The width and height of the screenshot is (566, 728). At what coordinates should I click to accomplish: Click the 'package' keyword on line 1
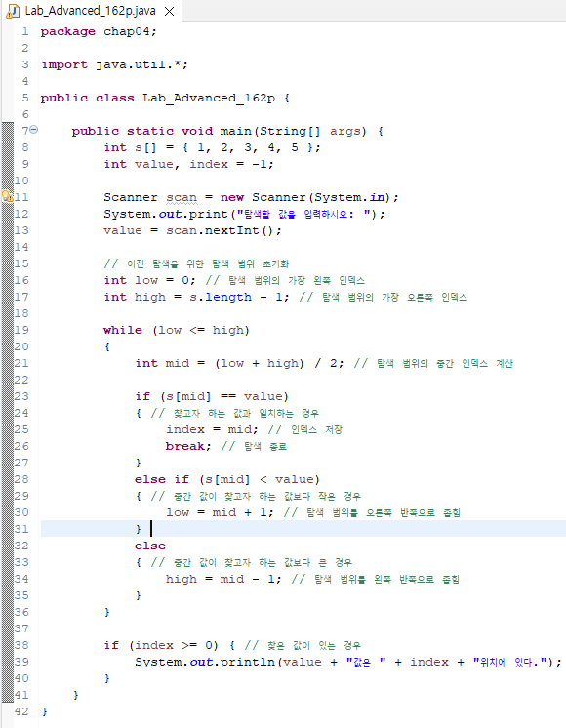67,31
